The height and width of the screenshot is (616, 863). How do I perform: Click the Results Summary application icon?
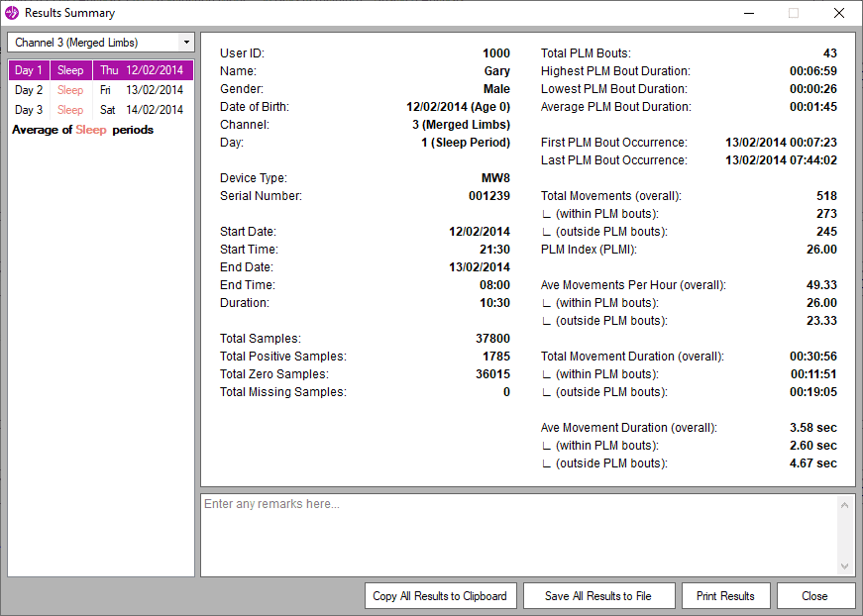pos(10,13)
